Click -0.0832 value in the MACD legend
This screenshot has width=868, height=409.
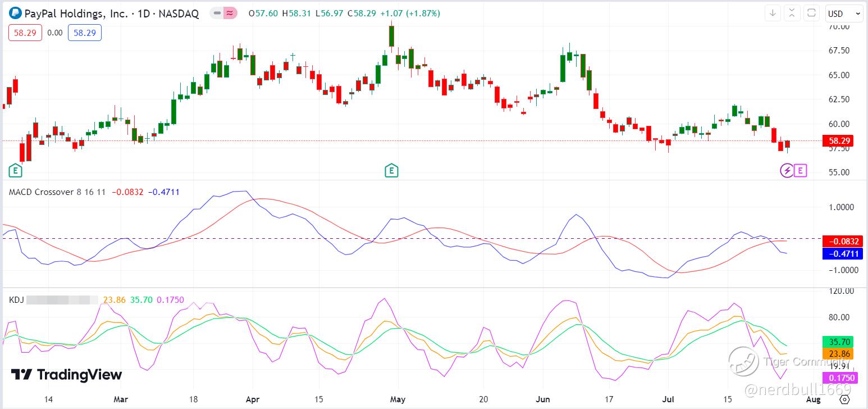tap(128, 192)
